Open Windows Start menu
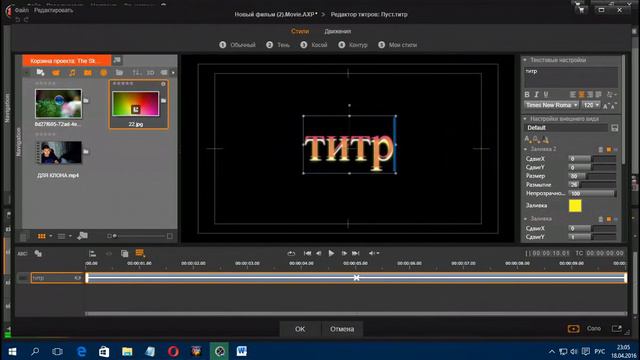The image size is (640, 360). (12, 351)
